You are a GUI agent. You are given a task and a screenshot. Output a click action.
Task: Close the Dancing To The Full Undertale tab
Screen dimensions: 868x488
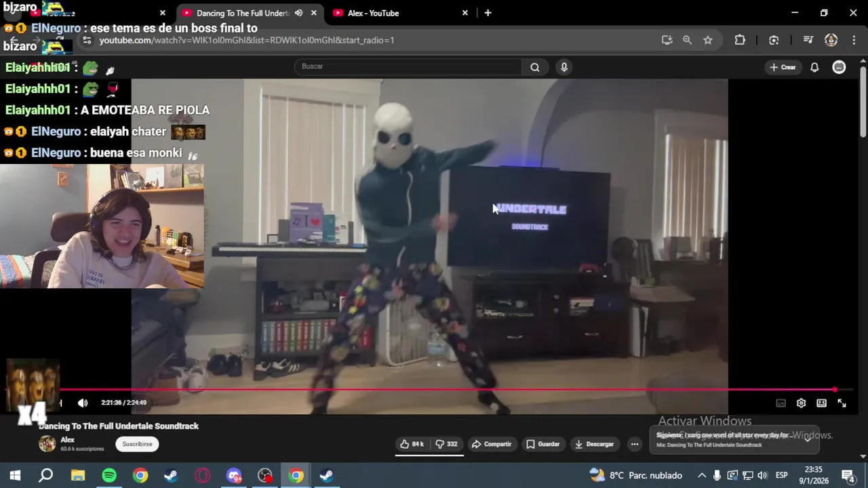coord(314,13)
